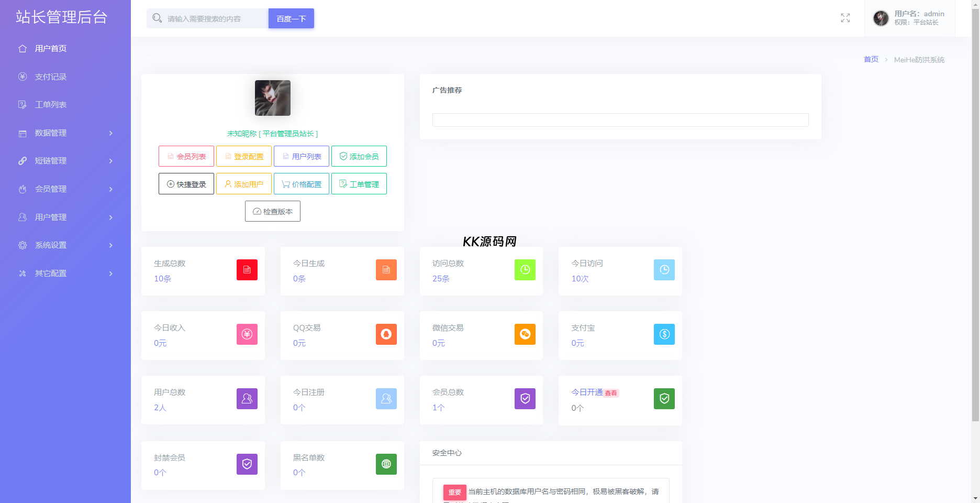
Task: Click the pink 今日收入 yen icon
Action: (x=247, y=334)
